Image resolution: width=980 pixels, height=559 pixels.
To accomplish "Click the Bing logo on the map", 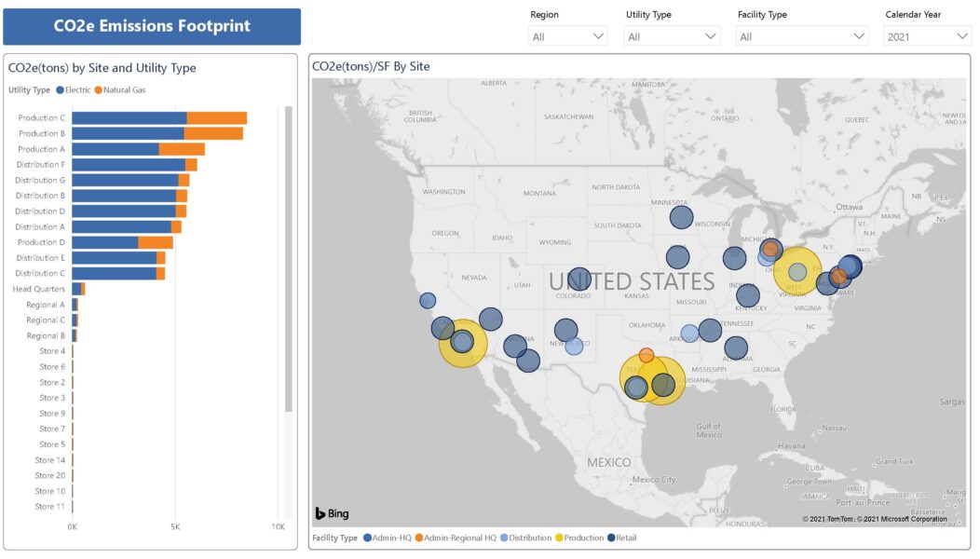I will coord(333,512).
